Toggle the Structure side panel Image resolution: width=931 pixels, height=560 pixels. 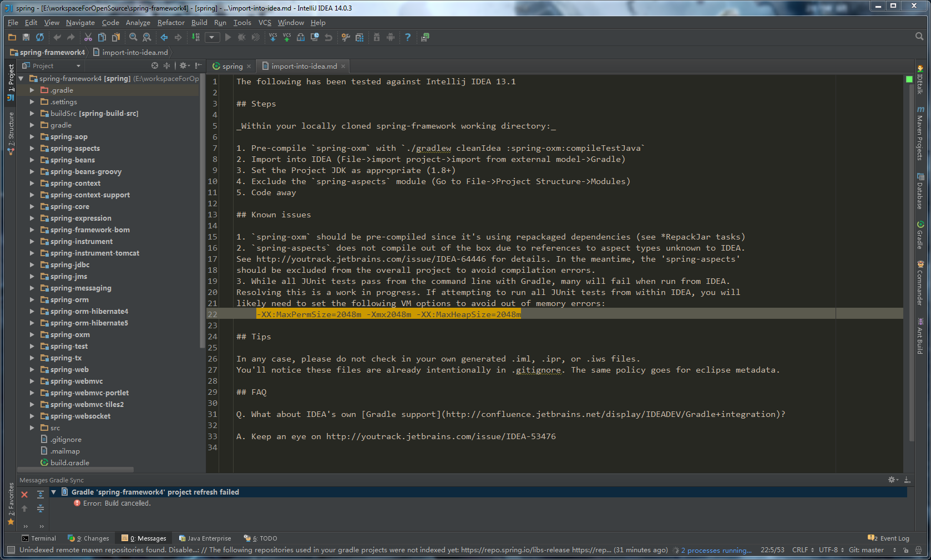tap(11, 134)
